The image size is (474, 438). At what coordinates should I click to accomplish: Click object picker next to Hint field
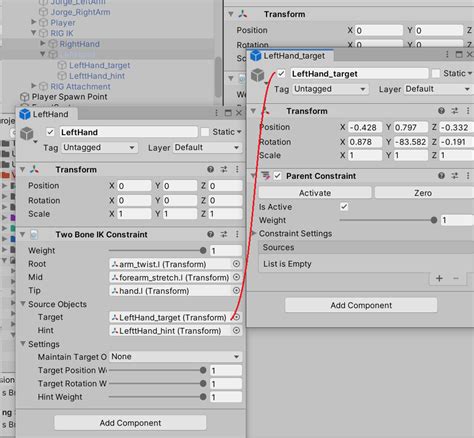(x=236, y=330)
